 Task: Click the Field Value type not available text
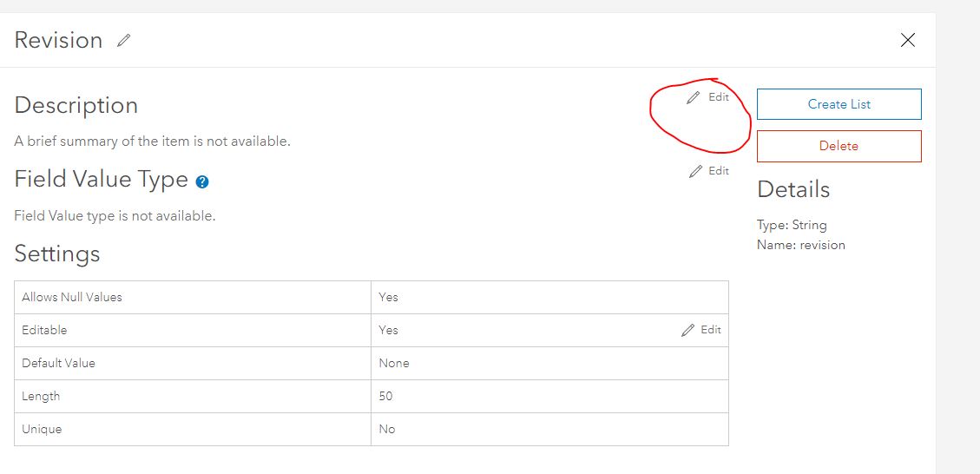(x=115, y=215)
